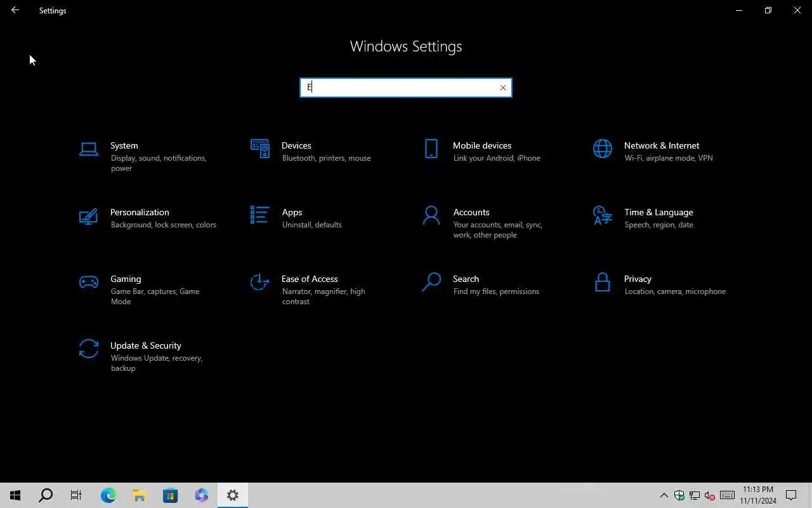Click 'Find my files, permissions' description
Viewport: 812px width, 508px height.
tap(496, 291)
